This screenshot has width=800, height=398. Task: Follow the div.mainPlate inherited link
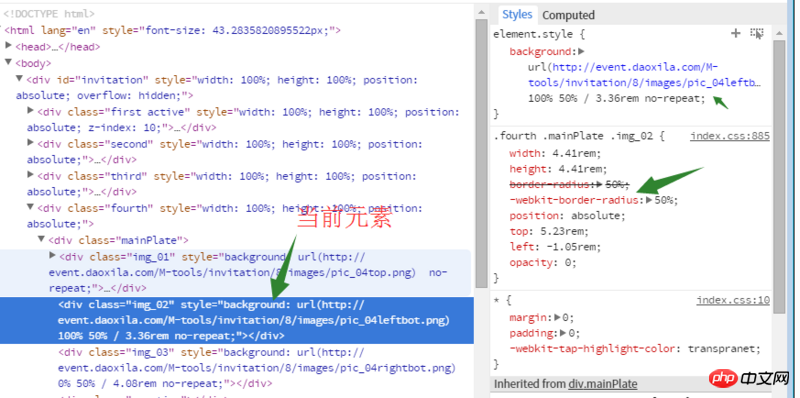click(602, 384)
